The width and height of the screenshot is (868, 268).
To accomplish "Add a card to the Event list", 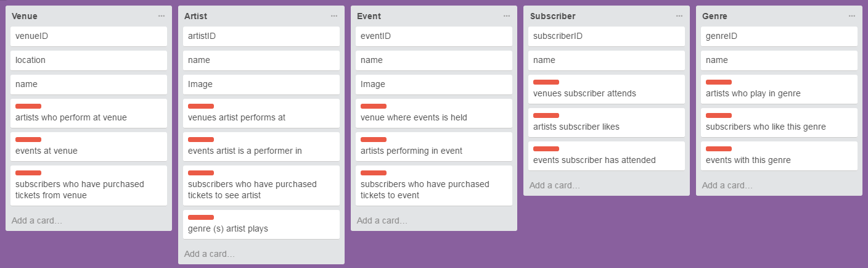I will 382,220.
